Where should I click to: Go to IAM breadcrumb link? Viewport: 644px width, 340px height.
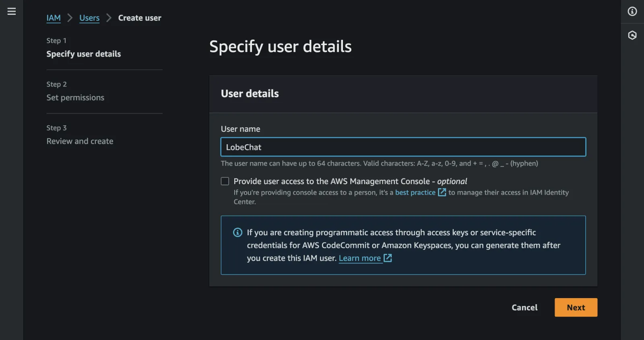point(54,18)
